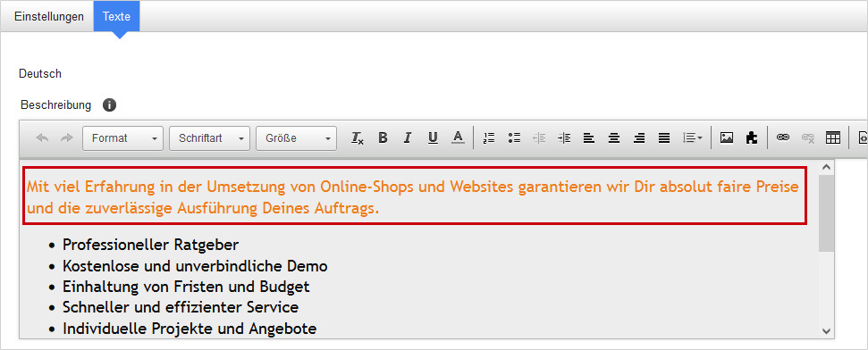Click the source code icon
The height and width of the screenshot is (350, 868).
pos(863,138)
